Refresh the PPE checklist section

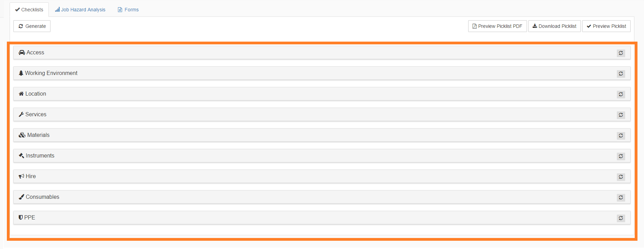coord(621,218)
